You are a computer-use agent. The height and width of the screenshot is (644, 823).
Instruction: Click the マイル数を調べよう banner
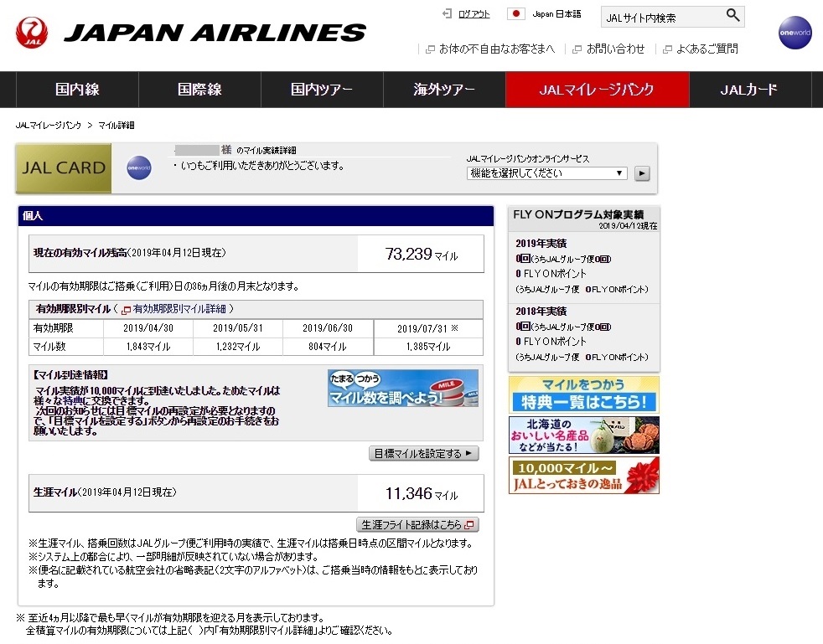click(402, 388)
